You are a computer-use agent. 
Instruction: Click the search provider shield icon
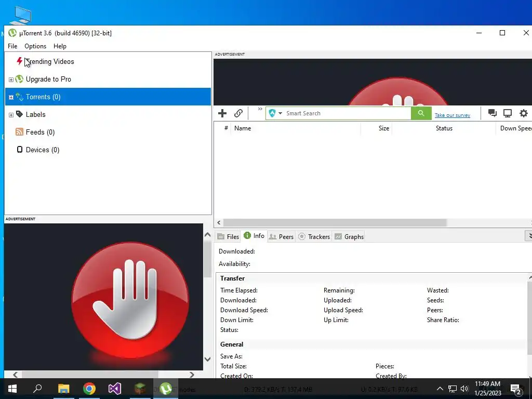(272, 113)
